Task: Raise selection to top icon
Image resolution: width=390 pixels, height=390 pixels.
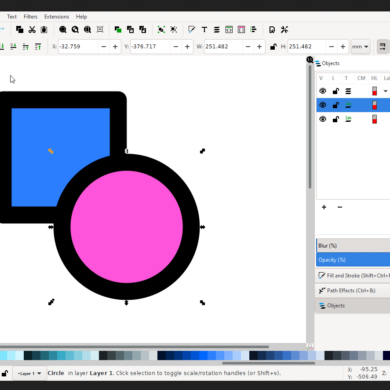Action: click(38, 47)
